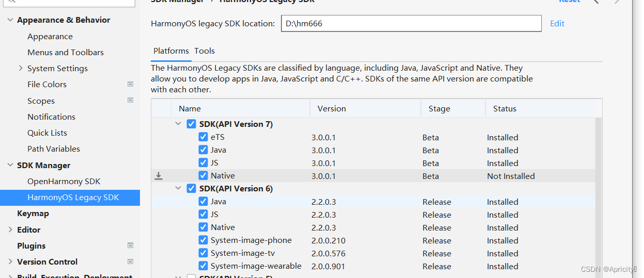Expand the Editor section arrow
The width and height of the screenshot is (644, 278).
click(x=10, y=230)
